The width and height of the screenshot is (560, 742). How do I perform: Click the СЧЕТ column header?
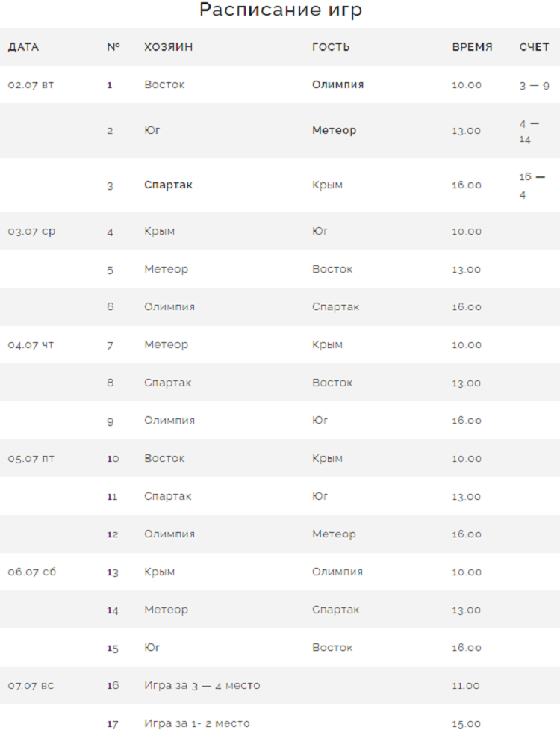click(534, 47)
